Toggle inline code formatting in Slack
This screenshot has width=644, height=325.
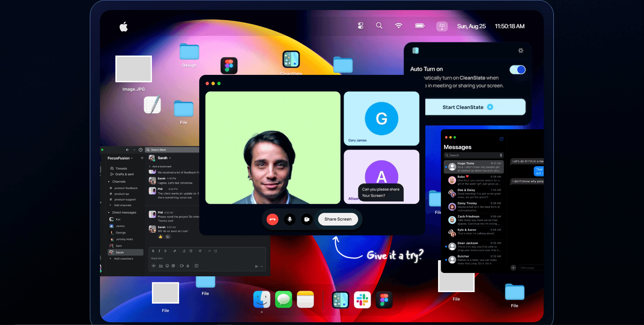click(209, 251)
